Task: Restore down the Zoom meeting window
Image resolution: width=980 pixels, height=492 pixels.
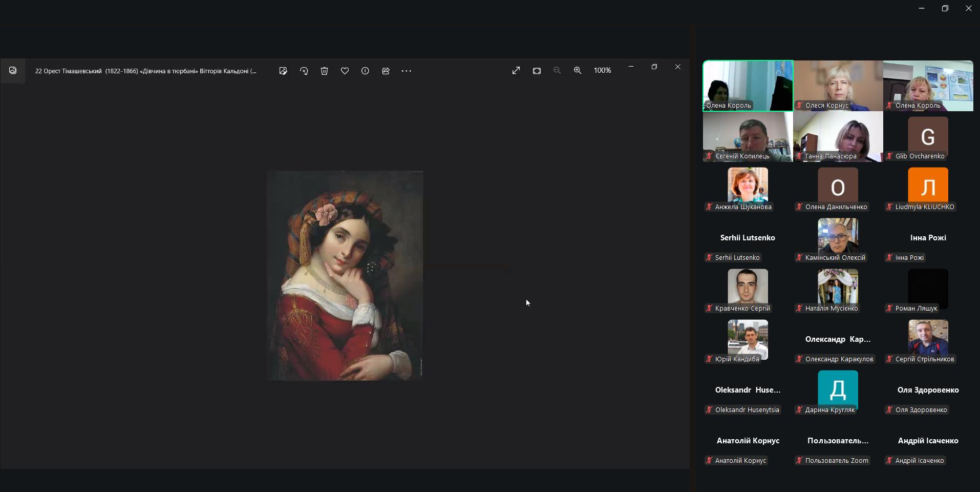Action: (x=945, y=8)
